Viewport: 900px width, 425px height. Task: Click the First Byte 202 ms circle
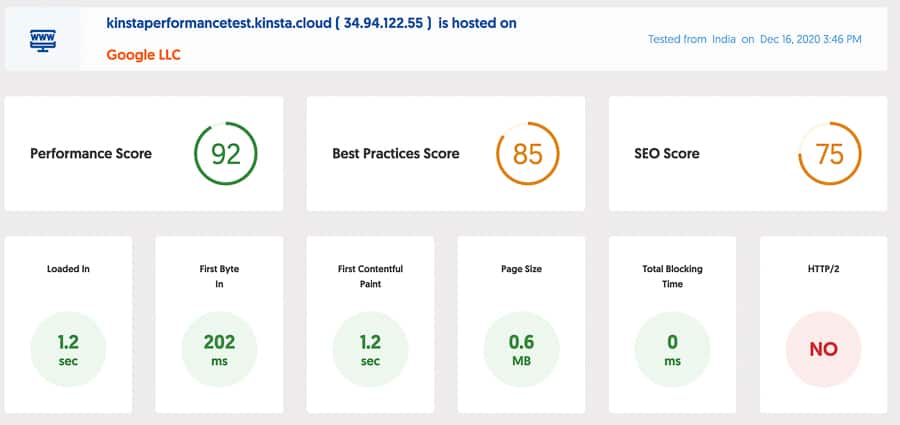(x=219, y=349)
